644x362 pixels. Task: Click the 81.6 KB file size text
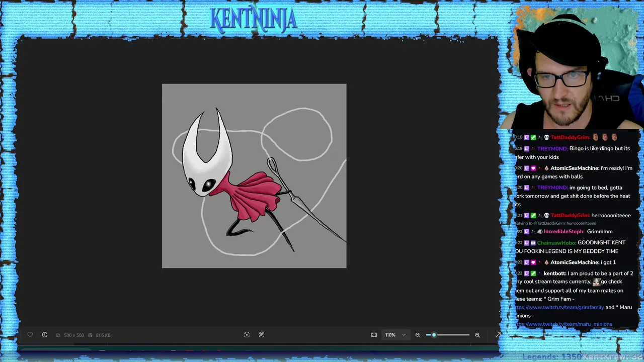103,335
